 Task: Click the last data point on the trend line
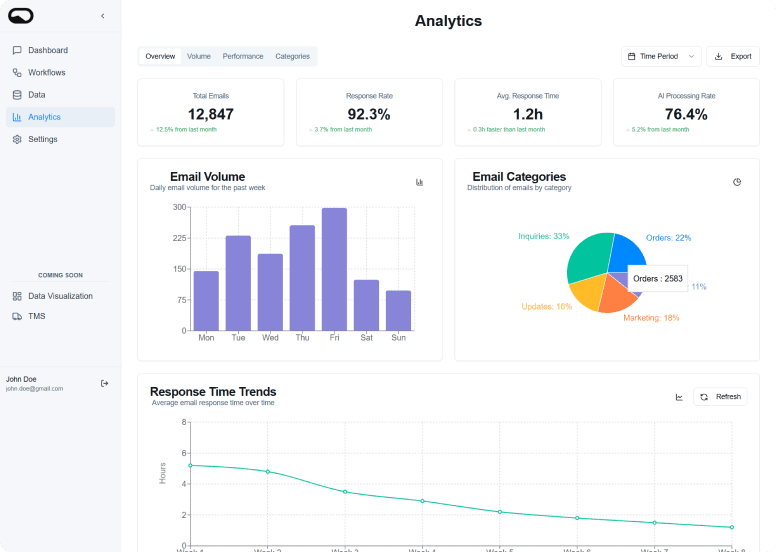pyautogui.click(x=732, y=527)
